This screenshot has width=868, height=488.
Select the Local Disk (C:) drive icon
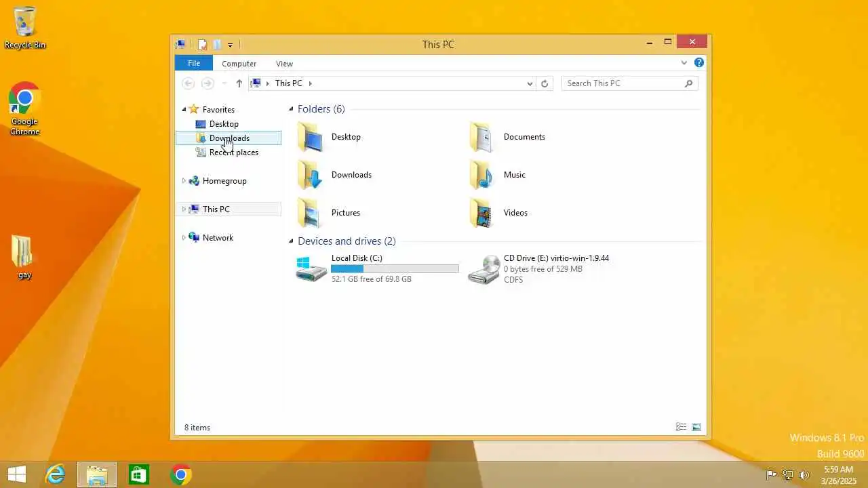311,269
